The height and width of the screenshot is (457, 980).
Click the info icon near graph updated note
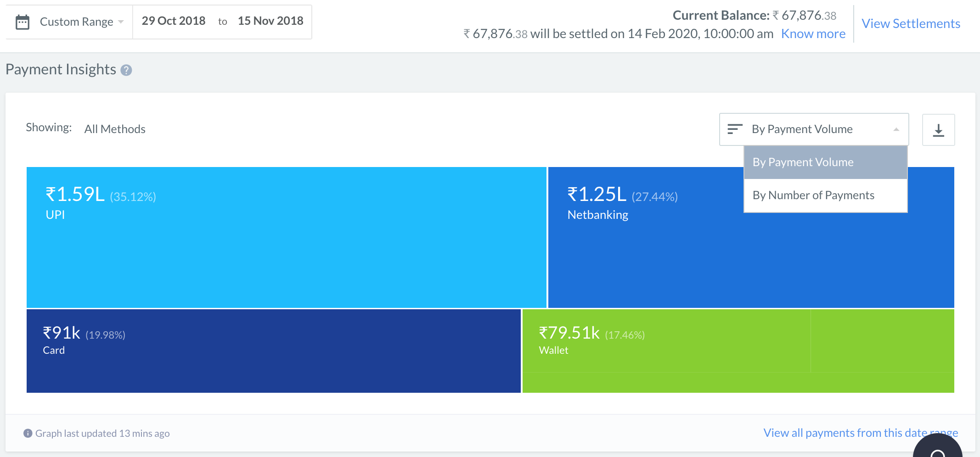click(28, 433)
